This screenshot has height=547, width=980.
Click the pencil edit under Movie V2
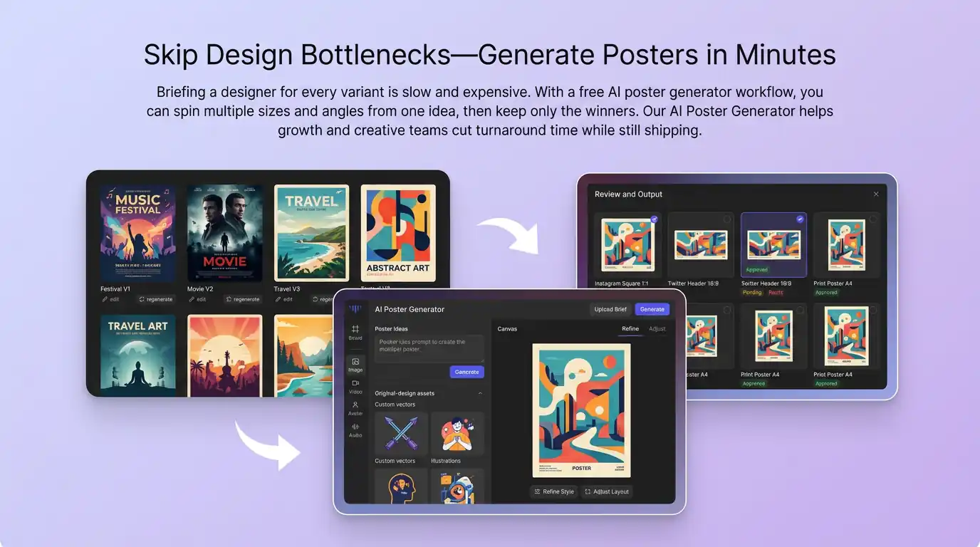click(197, 299)
